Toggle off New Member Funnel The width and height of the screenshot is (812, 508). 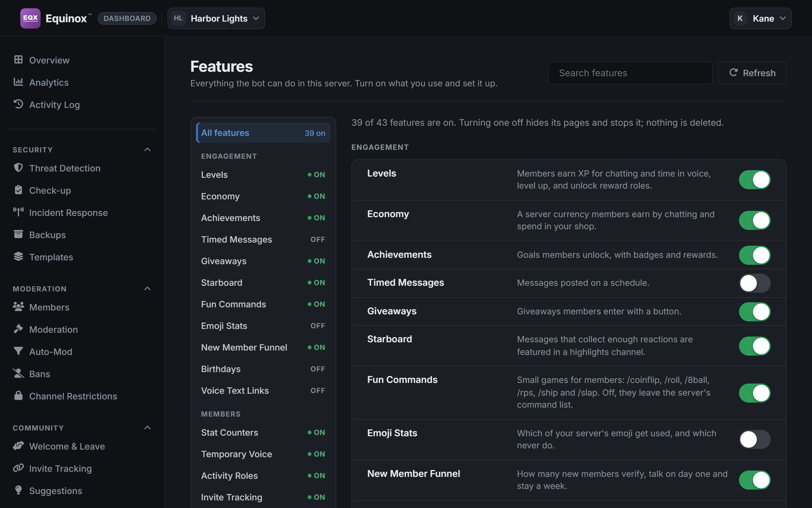[755, 480]
